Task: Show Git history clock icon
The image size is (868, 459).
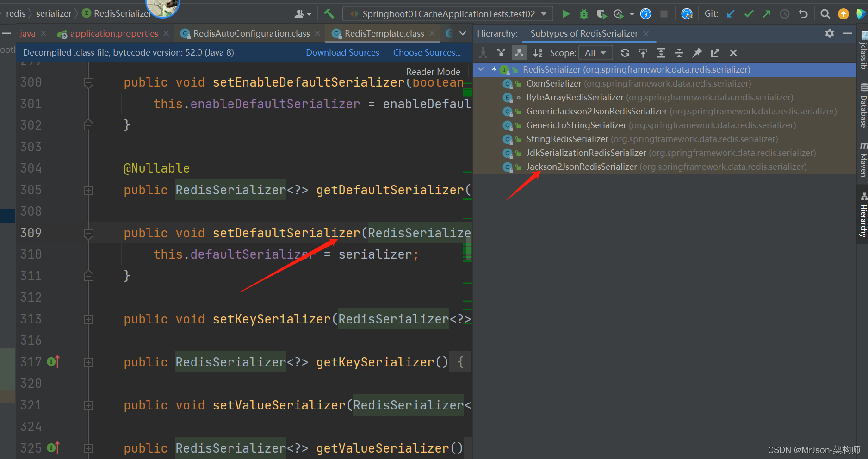Action: click(x=785, y=14)
